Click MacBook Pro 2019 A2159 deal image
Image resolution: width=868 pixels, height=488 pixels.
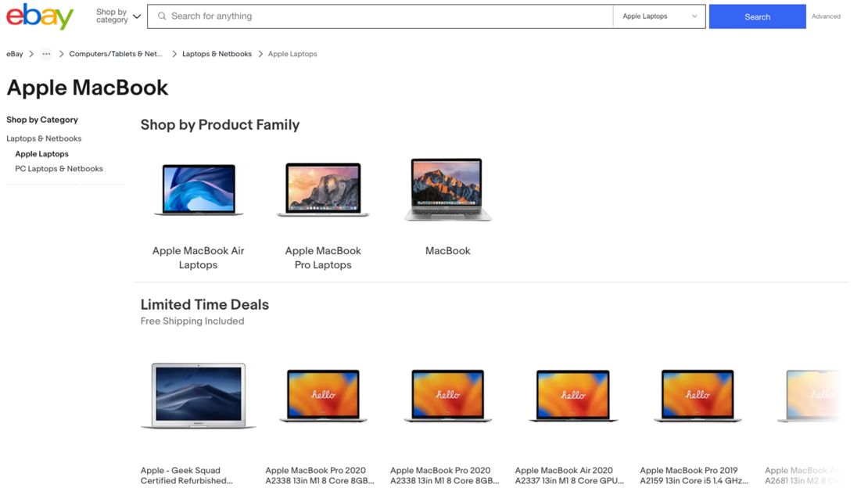pos(698,396)
